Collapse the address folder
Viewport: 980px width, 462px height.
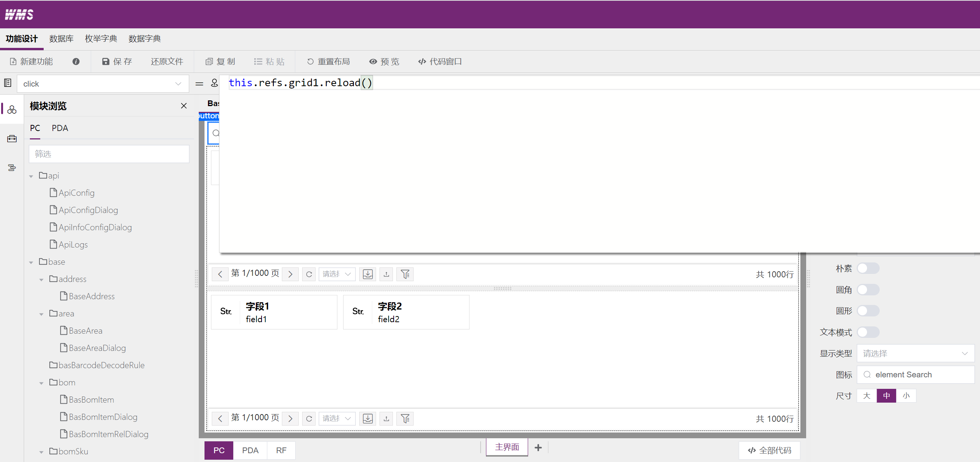41,280
